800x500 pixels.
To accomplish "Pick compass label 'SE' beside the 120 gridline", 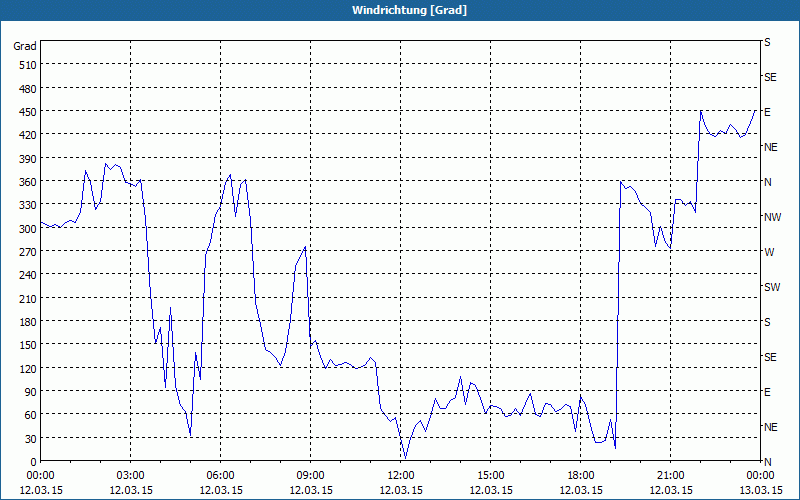I will (x=770, y=357).
